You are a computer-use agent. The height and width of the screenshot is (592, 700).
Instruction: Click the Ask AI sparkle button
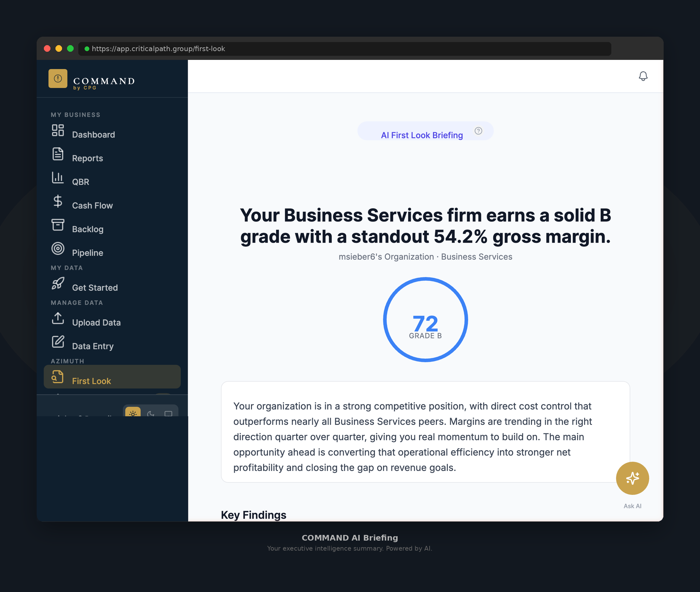[632, 478]
